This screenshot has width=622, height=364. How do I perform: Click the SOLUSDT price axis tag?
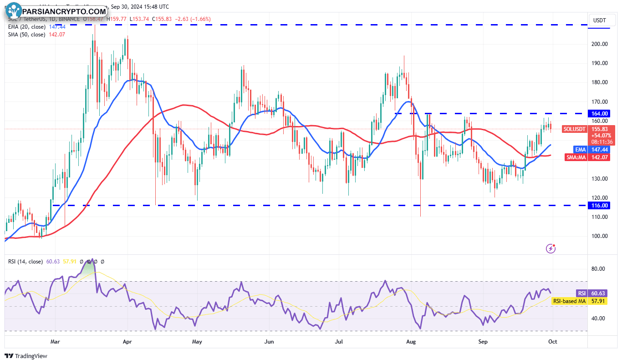(x=575, y=129)
